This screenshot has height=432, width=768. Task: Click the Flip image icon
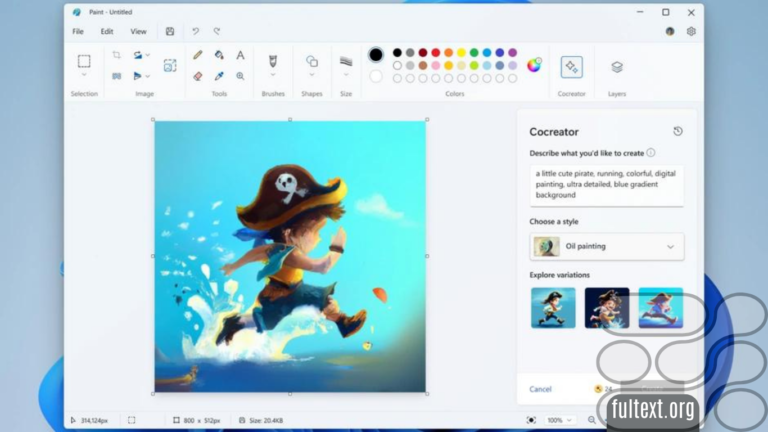pyautogui.click(x=137, y=76)
